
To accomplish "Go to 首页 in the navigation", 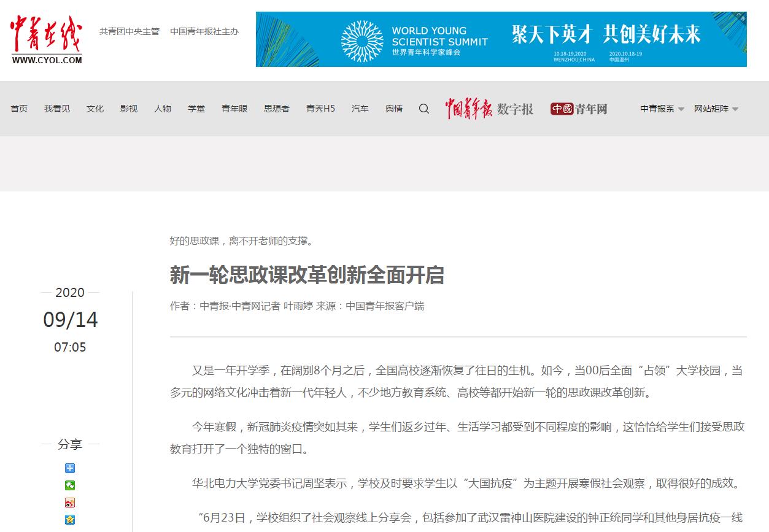I will [x=19, y=109].
